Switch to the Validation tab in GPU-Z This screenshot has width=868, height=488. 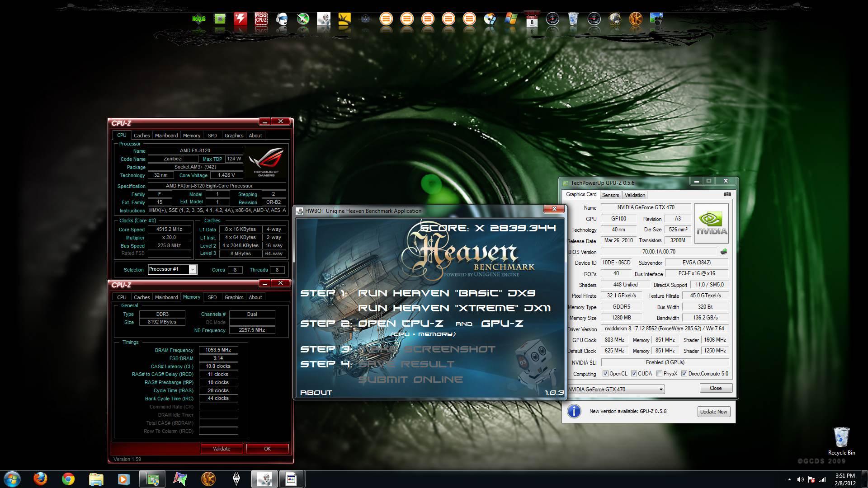click(x=635, y=195)
